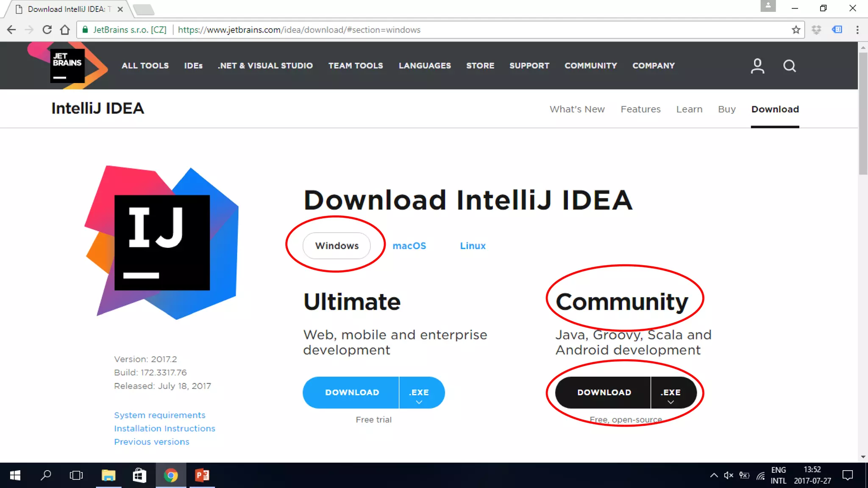The height and width of the screenshot is (488, 868).
Task: Click the battery status tray icon
Action: (x=744, y=475)
